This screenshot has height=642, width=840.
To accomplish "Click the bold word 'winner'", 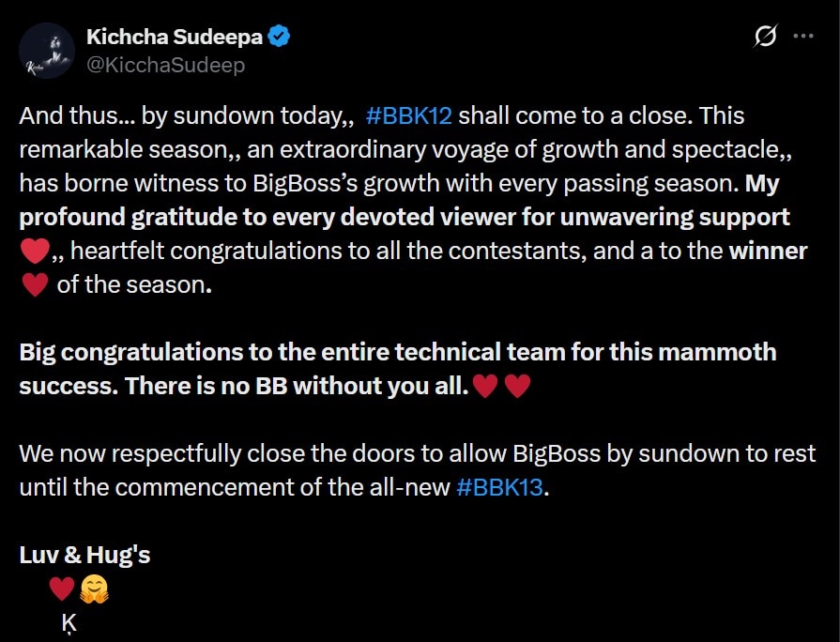I will (769, 252).
